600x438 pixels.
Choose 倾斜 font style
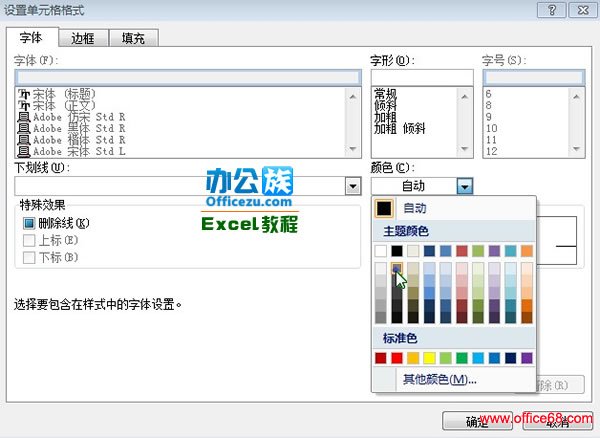[x=385, y=105]
